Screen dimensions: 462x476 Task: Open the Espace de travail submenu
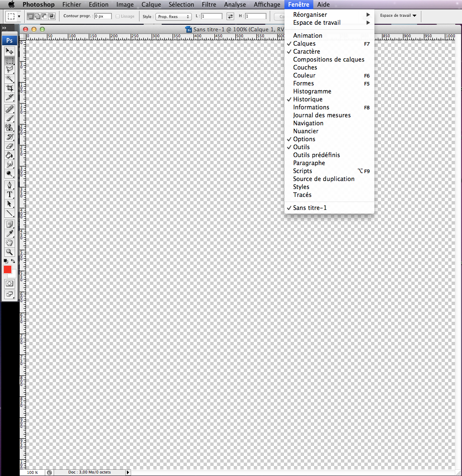tap(329, 23)
